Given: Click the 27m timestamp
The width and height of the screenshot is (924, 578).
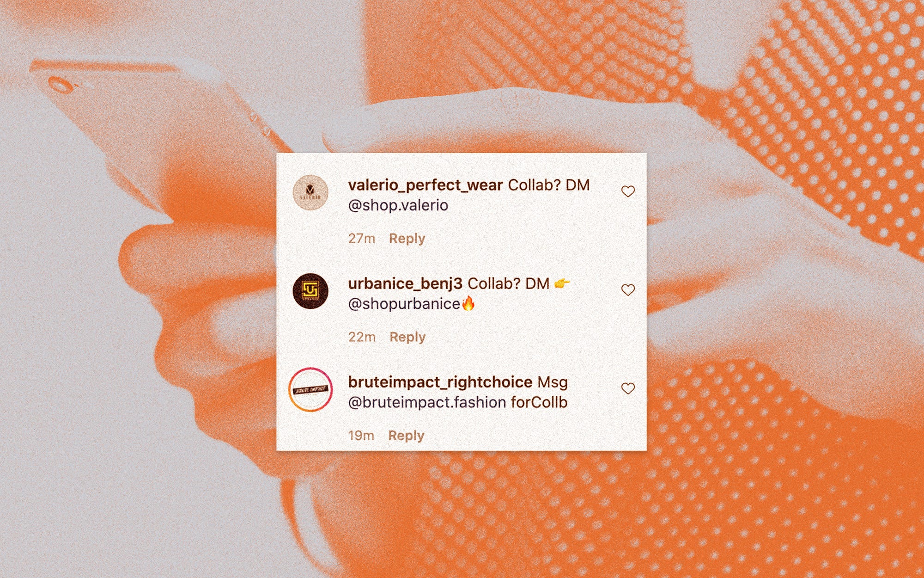Looking at the screenshot, I should point(362,239).
